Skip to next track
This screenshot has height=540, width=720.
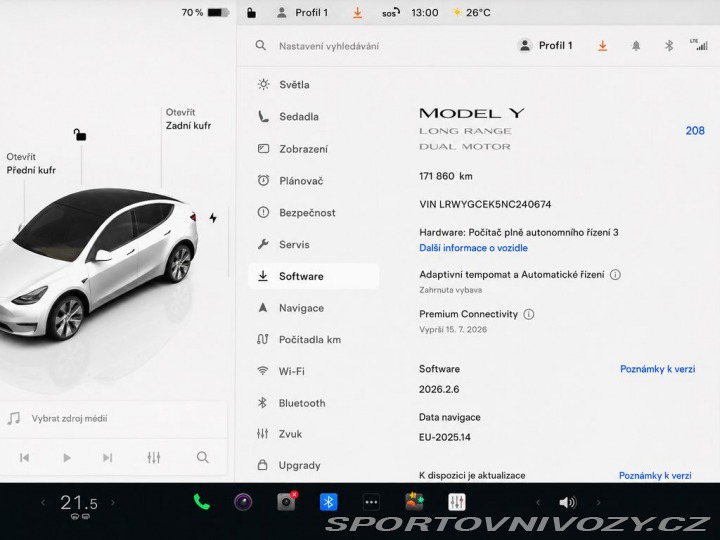click(x=107, y=457)
